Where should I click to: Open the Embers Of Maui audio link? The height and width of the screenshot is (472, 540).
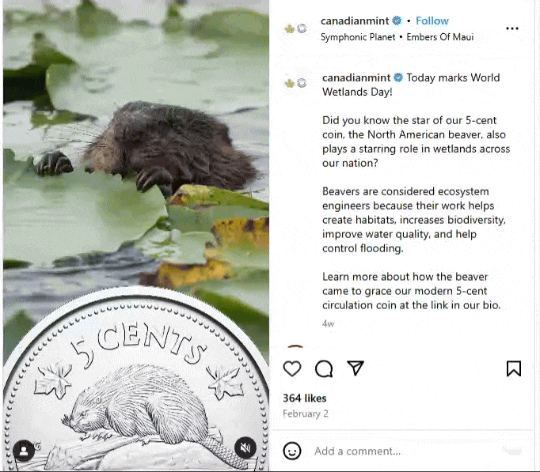(440, 37)
